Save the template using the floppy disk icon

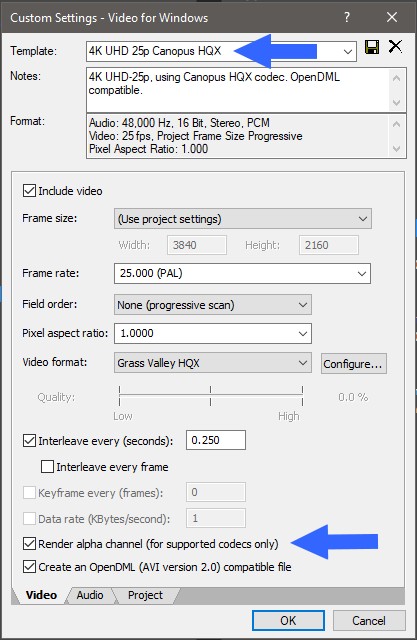(372, 47)
